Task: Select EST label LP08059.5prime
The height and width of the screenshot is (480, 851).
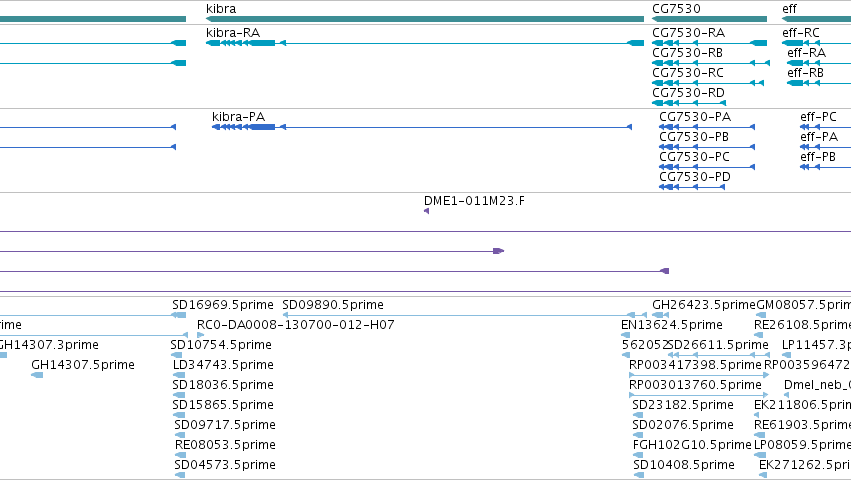Action: (802, 445)
